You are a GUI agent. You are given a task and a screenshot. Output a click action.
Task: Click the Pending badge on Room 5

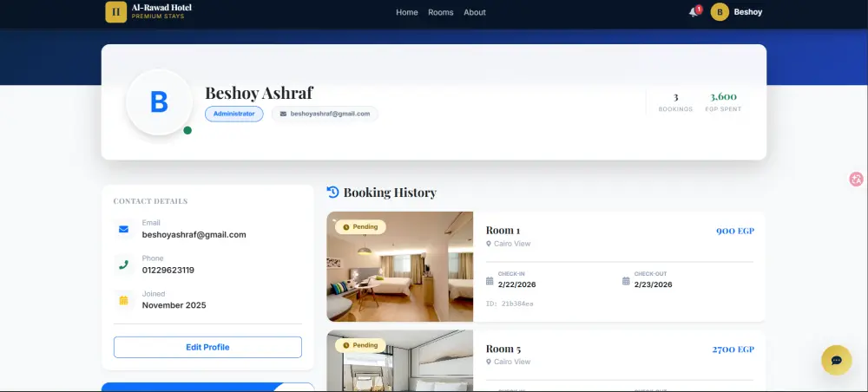pyautogui.click(x=360, y=345)
